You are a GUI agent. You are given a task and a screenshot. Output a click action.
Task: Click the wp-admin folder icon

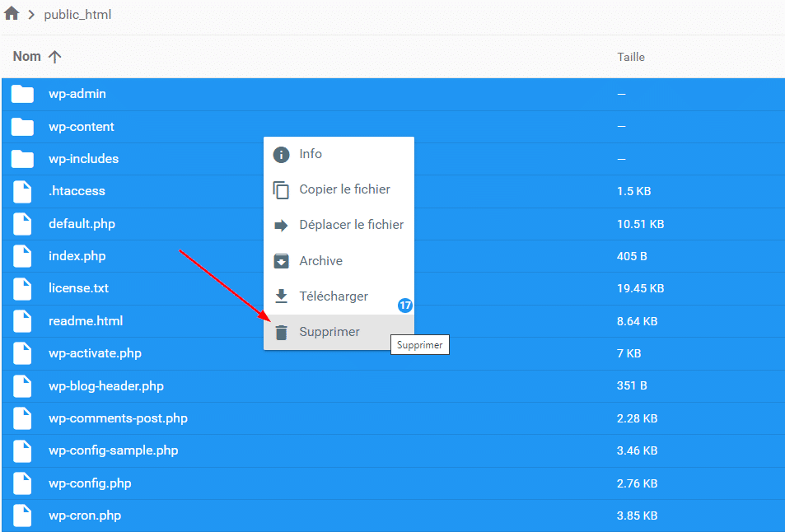[22, 94]
